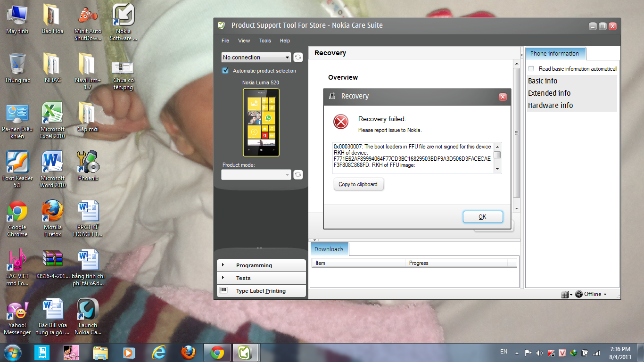This screenshot has height=362, width=644.
Task: Click Nokia Lumia 520 phone image
Action: (x=261, y=122)
